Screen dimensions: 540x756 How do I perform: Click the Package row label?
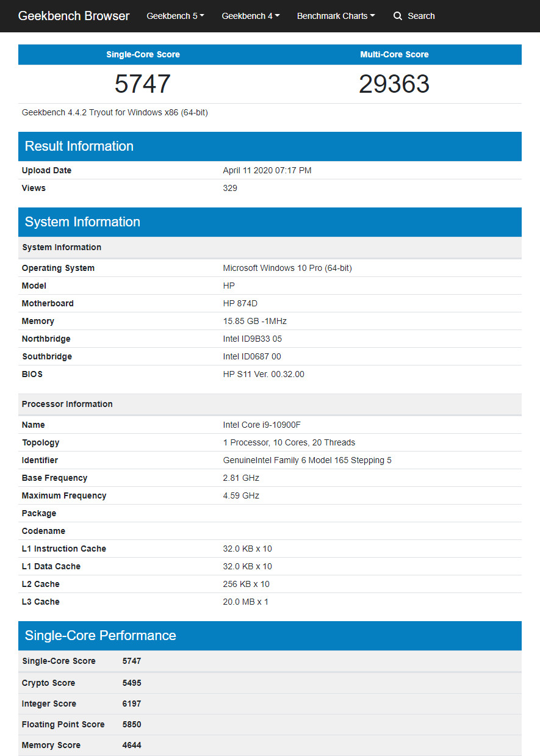click(39, 513)
